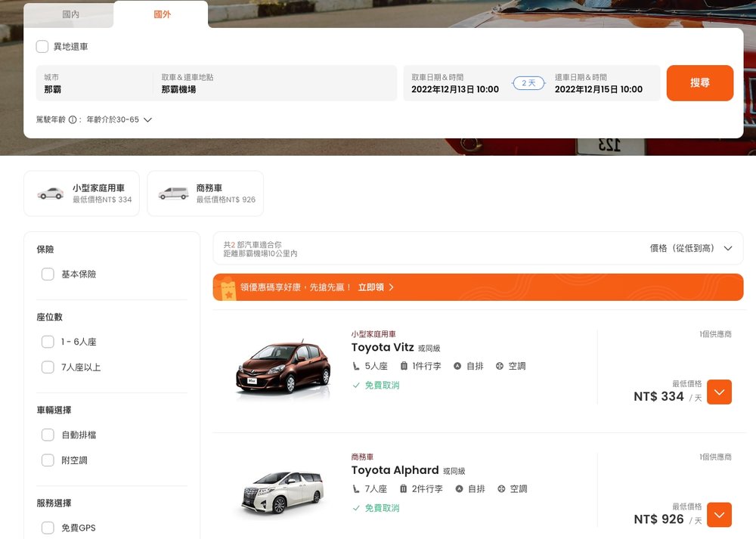Click the 2天 rental duration pill
The height and width of the screenshot is (539, 756).
pos(528,83)
